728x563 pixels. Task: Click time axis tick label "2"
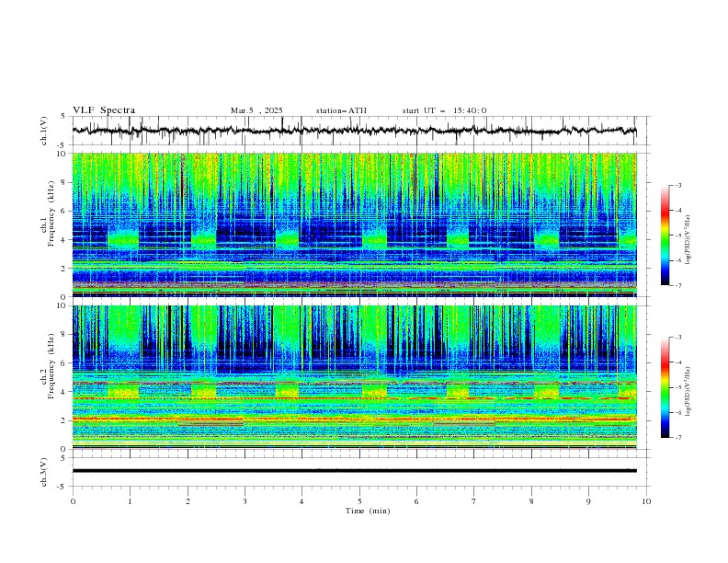[x=188, y=501]
